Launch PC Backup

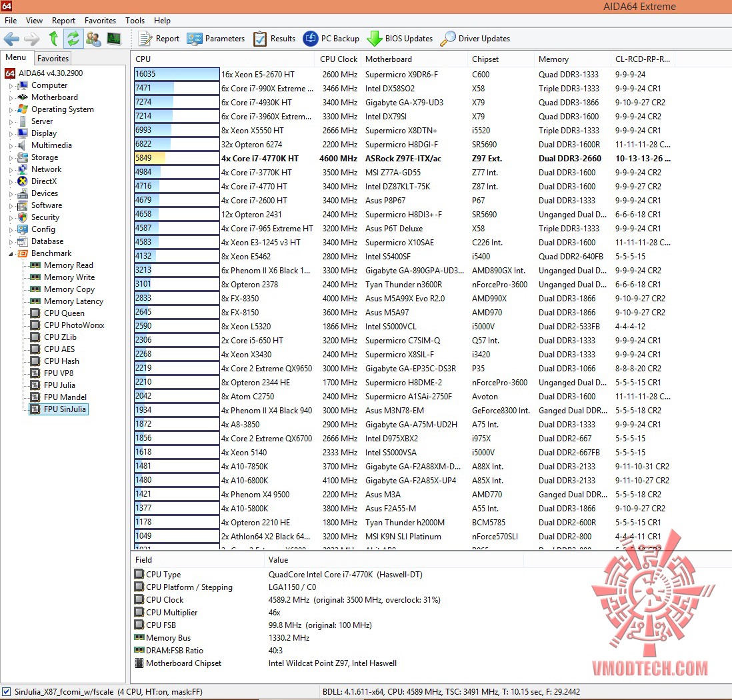point(331,39)
